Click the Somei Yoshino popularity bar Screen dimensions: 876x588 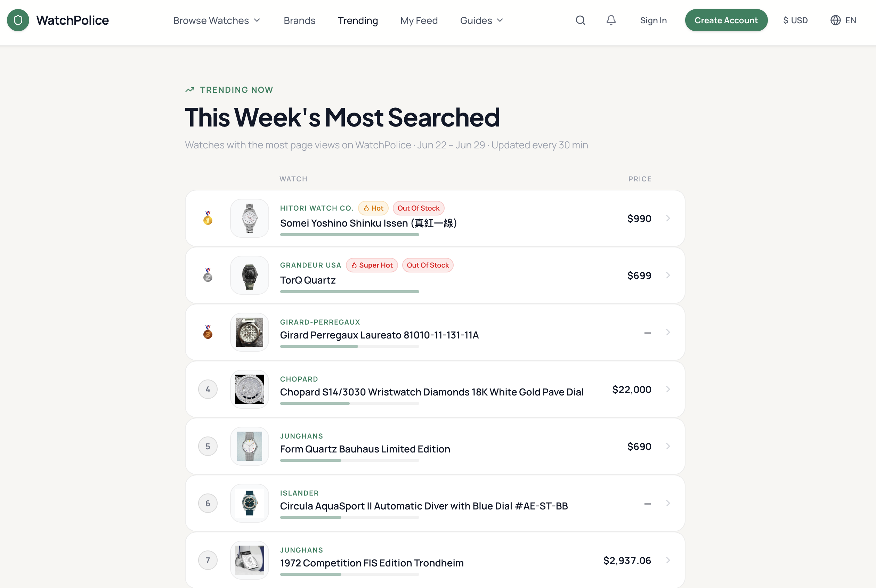[349, 235]
